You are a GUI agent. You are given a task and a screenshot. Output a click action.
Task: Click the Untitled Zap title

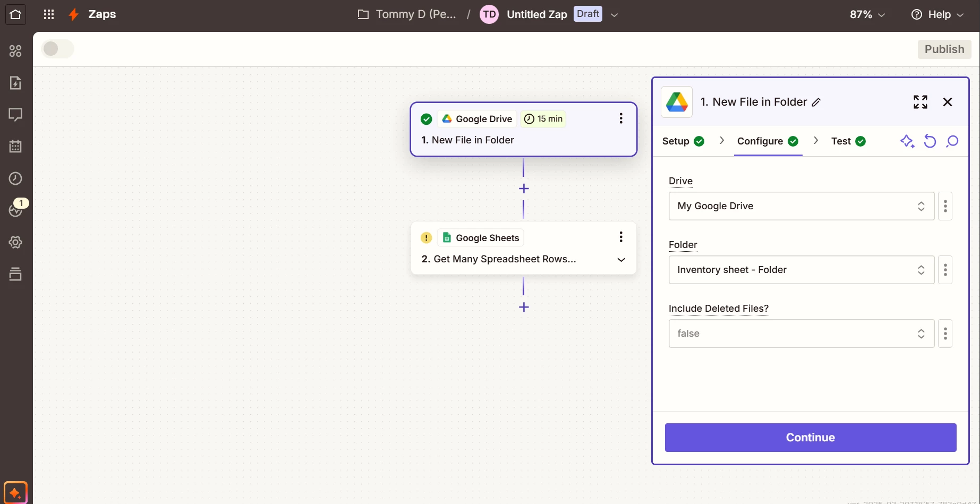click(537, 14)
